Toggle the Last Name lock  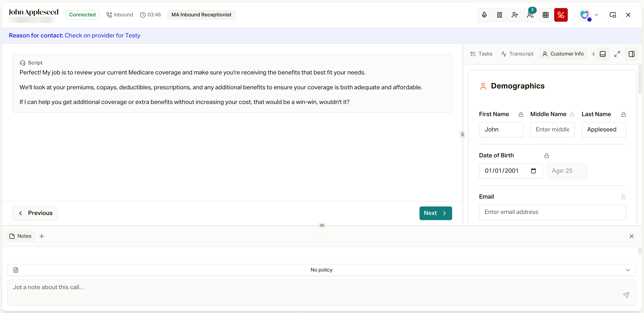[x=623, y=114]
